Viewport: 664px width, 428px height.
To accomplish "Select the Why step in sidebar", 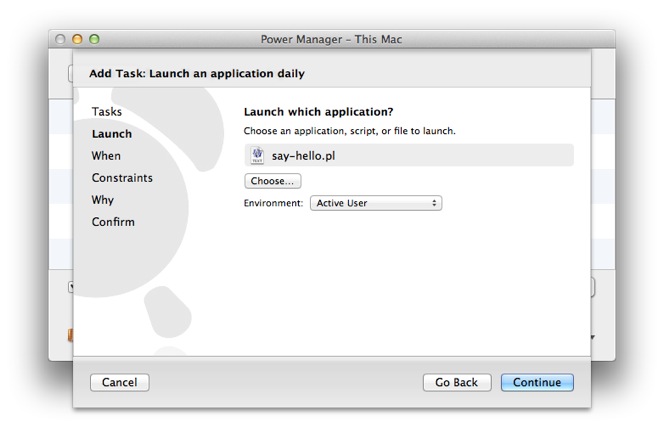I will [x=102, y=200].
